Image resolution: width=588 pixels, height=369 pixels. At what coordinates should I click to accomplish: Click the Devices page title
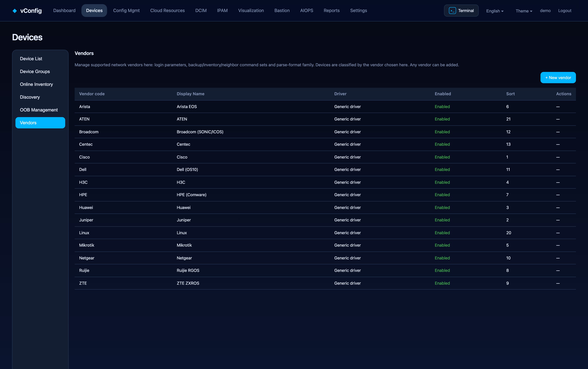coord(27,37)
